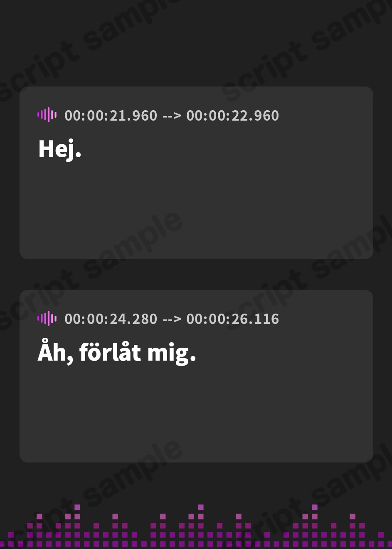Select the end timestamp 00:00:26.116
The width and height of the screenshot is (392, 549).
point(232,319)
